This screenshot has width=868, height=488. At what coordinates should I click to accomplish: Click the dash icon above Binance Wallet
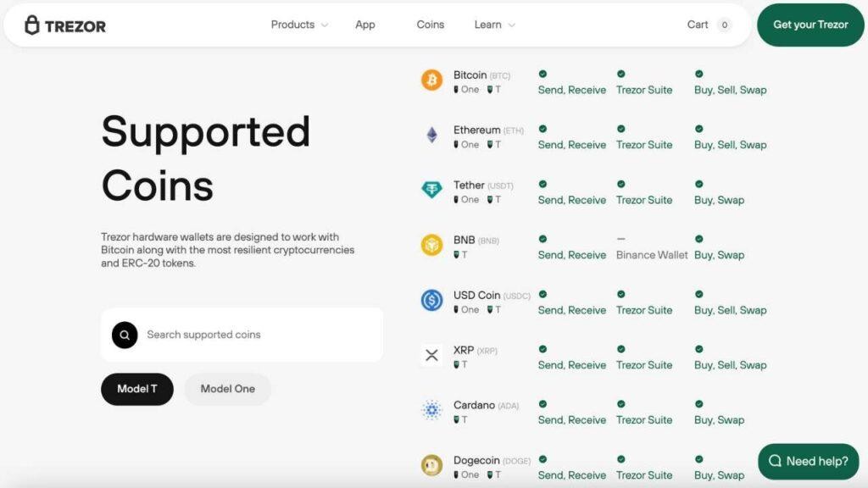tap(621, 239)
